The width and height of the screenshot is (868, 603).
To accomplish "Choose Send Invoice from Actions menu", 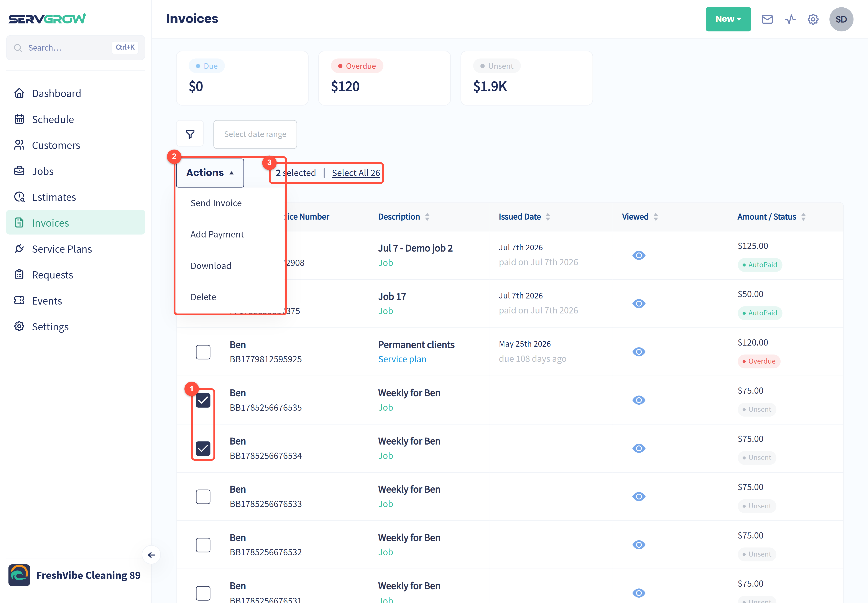I will pyautogui.click(x=216, y=203).
